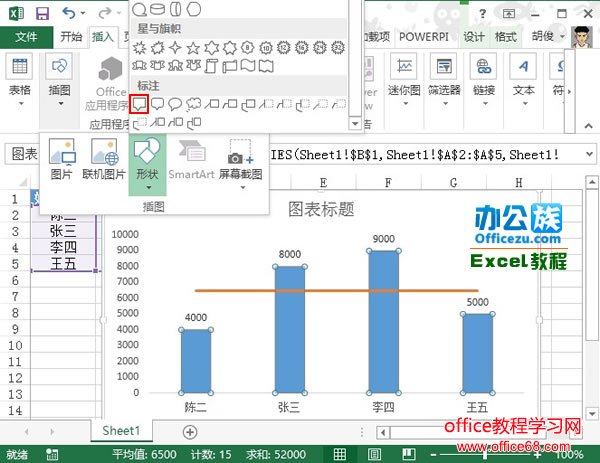Screen dimensions: 600x463
Task: Expand the formula bar
Action: click(x=590, y=155)
